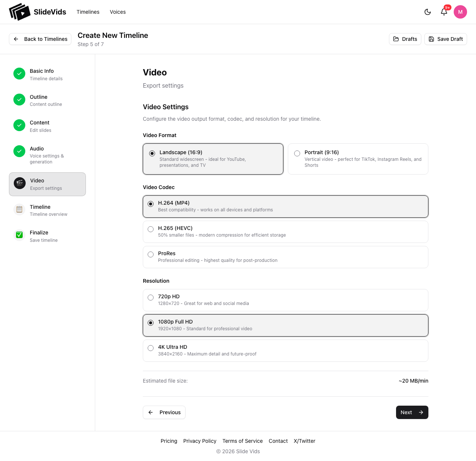Click the Save Draft button
The width and height of the screenshot is (476, 461).
click(446, 39)
